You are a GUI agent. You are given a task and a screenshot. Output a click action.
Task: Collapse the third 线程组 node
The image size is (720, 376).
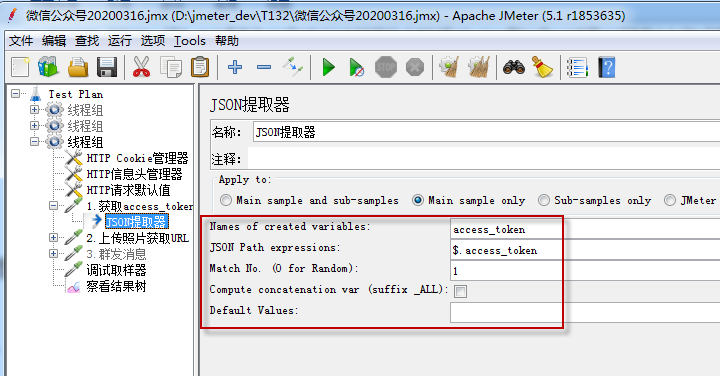coord(34,141)
